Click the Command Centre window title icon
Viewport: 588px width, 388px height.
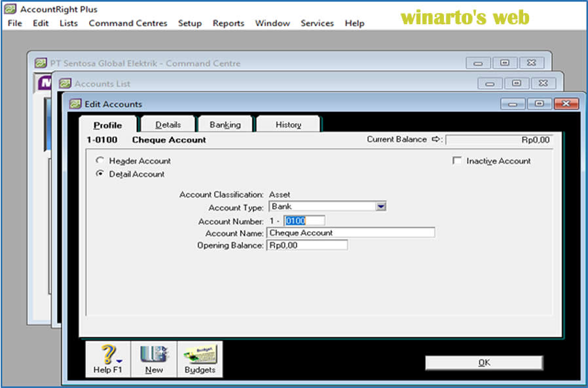click(41, 63)
